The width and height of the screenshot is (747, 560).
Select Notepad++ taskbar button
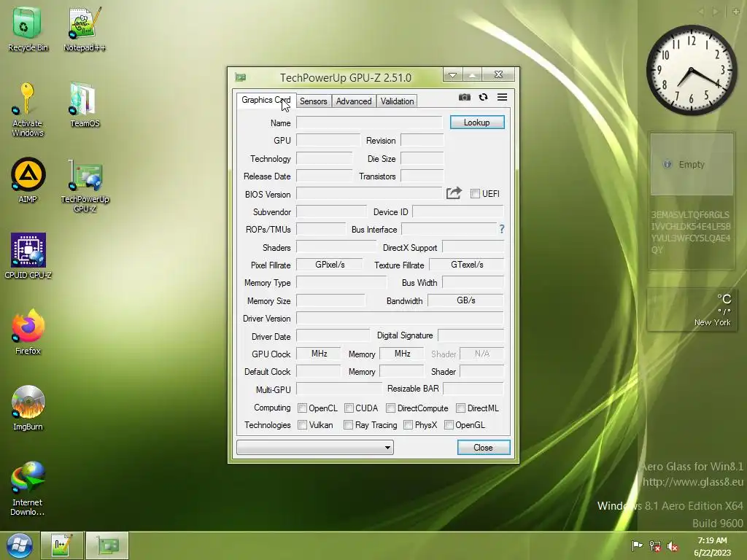click(x=62, y=545)
